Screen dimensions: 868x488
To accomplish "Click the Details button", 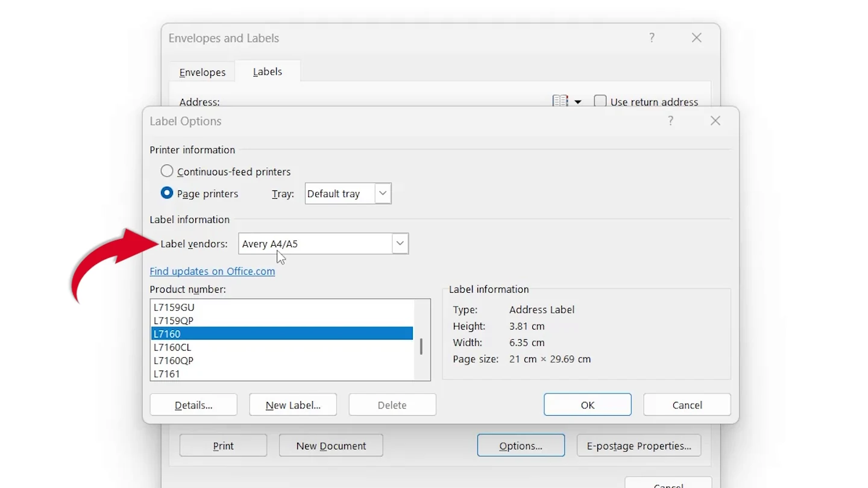I will 193,405.
